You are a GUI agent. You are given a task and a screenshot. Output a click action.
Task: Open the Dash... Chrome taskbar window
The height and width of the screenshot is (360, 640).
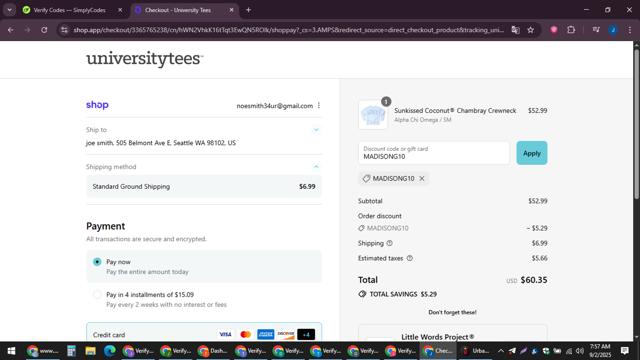212,351
